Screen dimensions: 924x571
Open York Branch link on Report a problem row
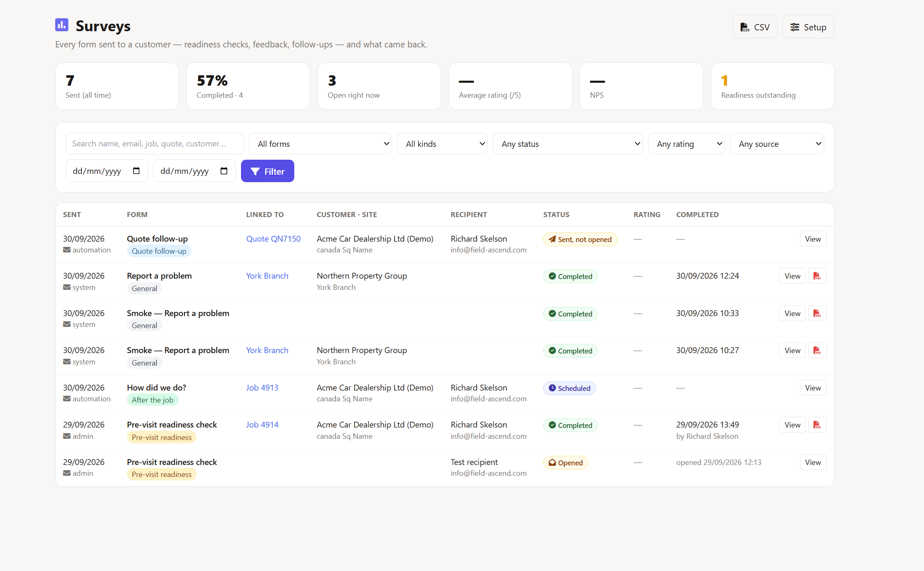tap(267, 276)
